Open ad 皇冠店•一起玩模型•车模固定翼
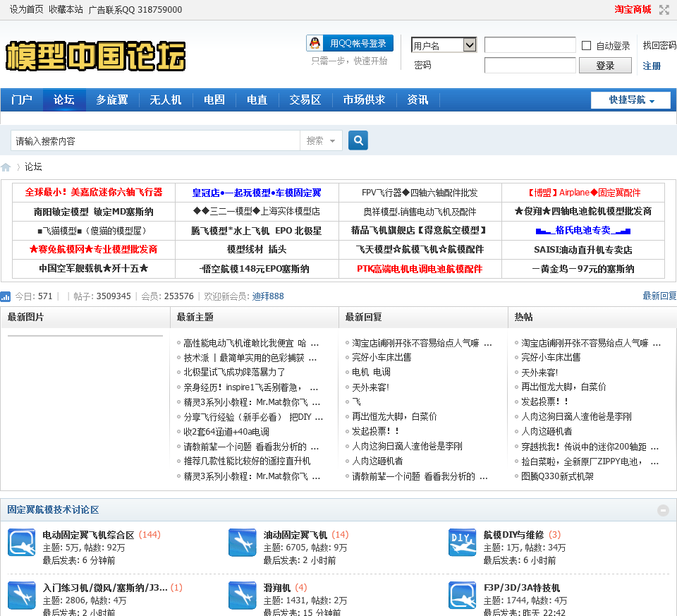Image resolution: width=677 pixels, height=616 pixels. coord(257,193)
